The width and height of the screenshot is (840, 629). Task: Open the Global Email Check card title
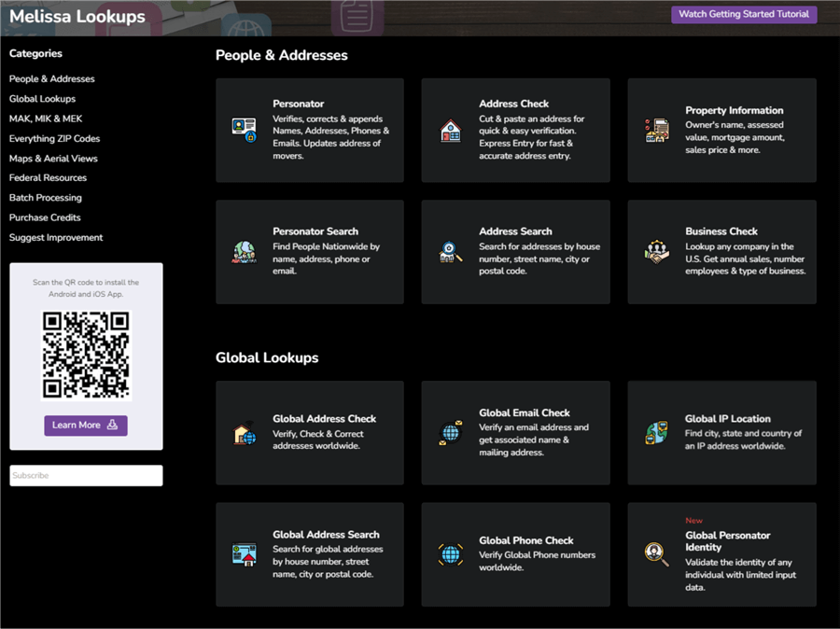(525, 412)
